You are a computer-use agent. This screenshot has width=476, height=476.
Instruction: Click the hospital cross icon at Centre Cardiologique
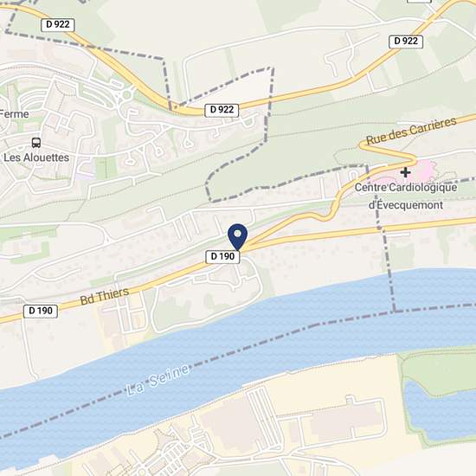(x=405, y=172)
